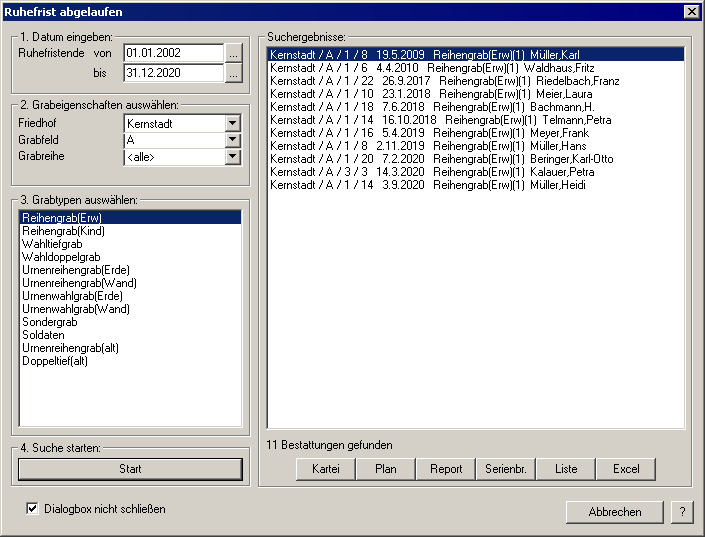This screenshot has width=705, height=537.
Task: Select result row Waldhaus,Fritz
Action: pyautogui.click(x=476, y=68)
